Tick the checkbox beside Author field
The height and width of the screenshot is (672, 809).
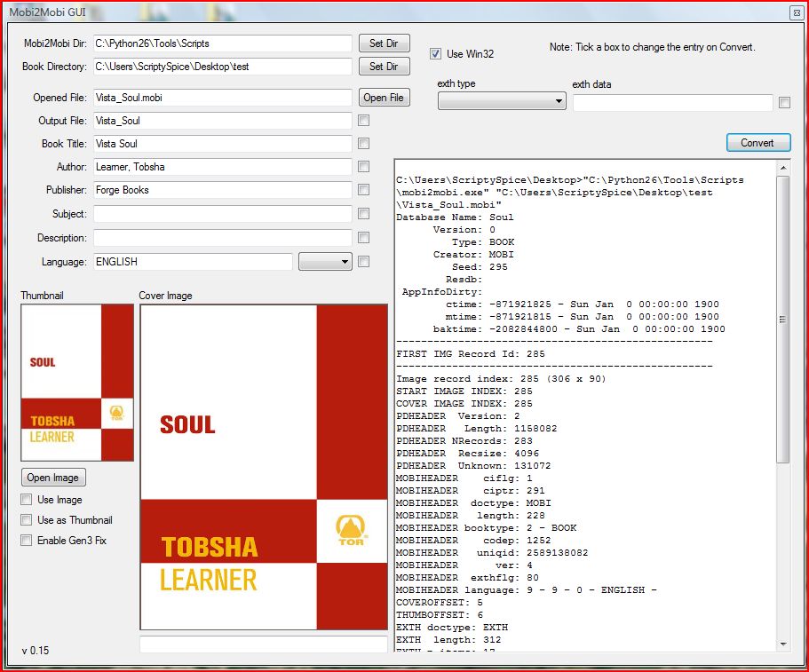363,167
